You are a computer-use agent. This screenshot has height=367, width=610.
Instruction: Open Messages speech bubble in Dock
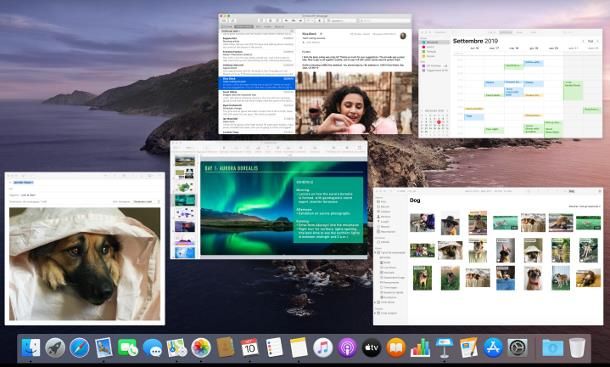(x=152, y=347)
